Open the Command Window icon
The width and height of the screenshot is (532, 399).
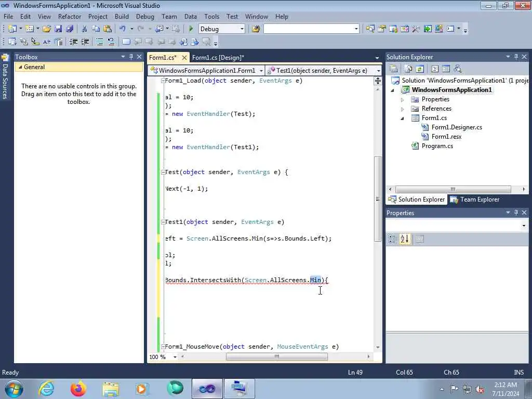(450, 29)
